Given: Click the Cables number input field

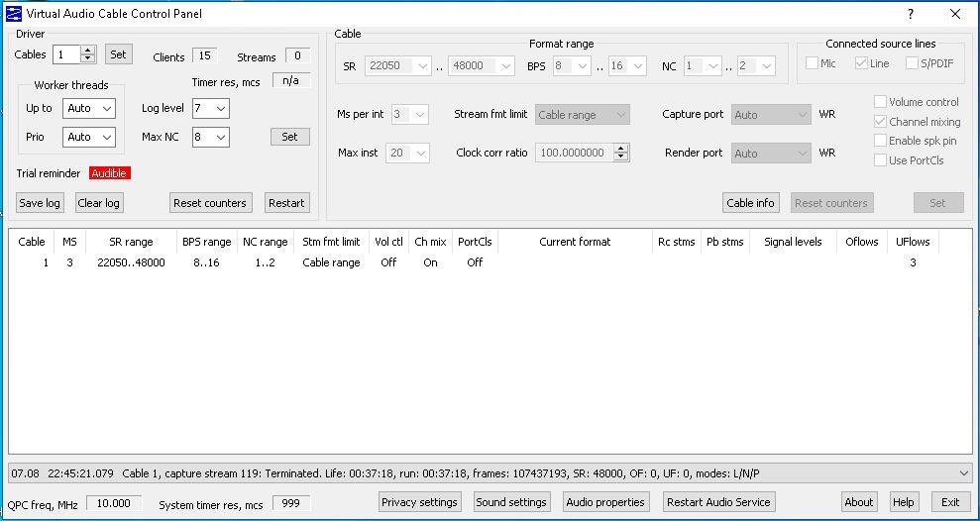Looking at the screenshot, I should tap(66, 54).
